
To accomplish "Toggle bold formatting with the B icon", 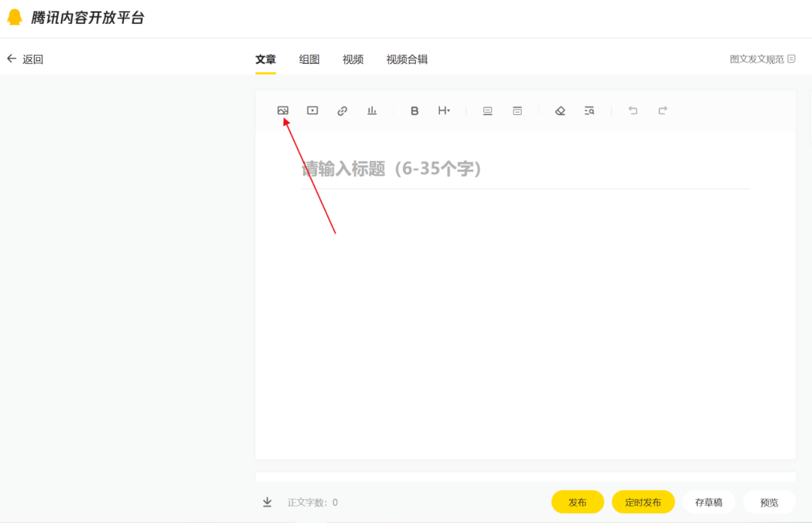I will pyautogui.click(x=414, y=110).
